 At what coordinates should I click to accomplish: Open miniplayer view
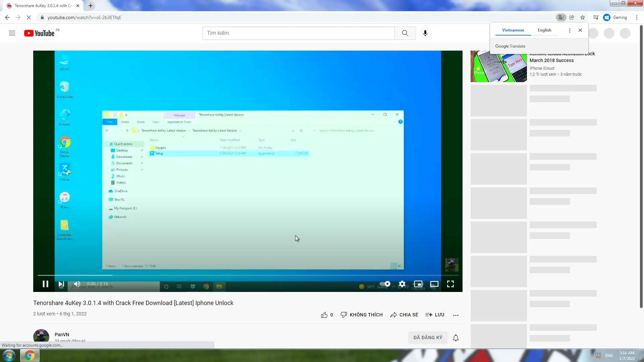[x=418, y=284]
